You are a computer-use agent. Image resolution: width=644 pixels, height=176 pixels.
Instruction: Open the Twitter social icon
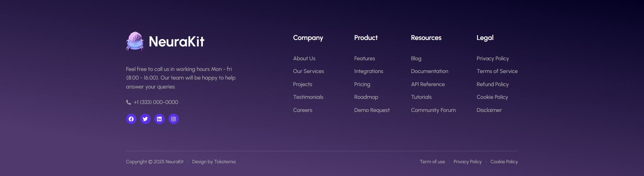(145, 119)
